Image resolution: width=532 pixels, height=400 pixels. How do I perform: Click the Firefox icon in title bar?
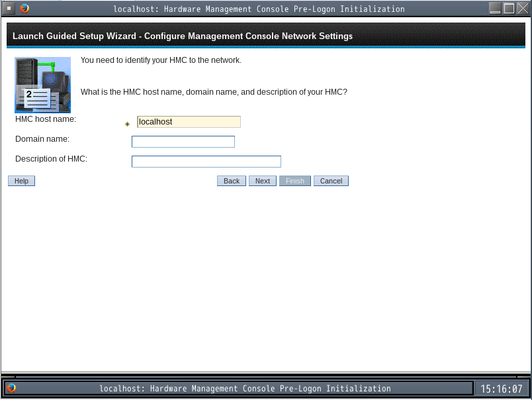[x=24, y=9]
